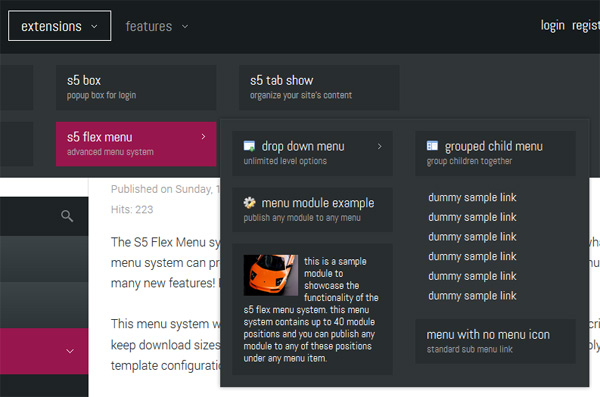Screen dimensions: 600x397
Task: Click the first dummy sample link
Action: [472, 198]
